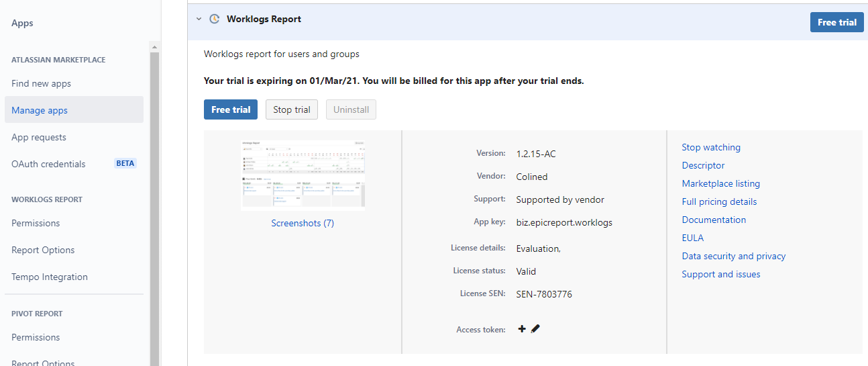Open Data security and privacy link
Screen dimensions: 868x366
coord(734,256)
